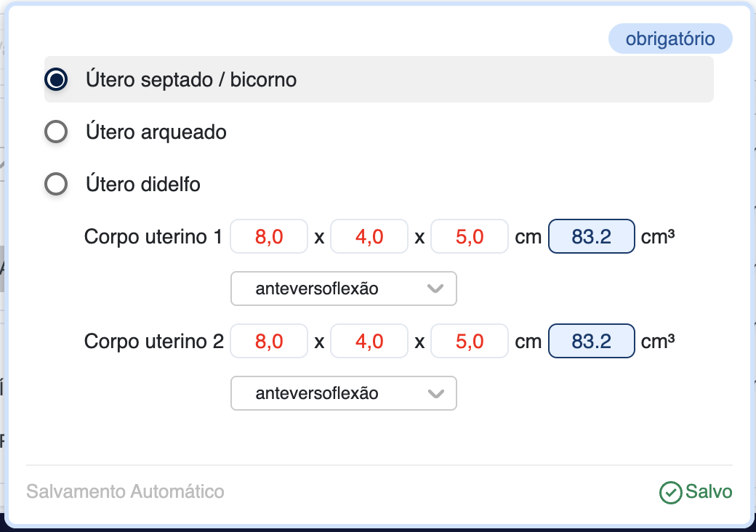Click the Salvamento Automático text
Screen dimensions: 756x532
(125, 492)
